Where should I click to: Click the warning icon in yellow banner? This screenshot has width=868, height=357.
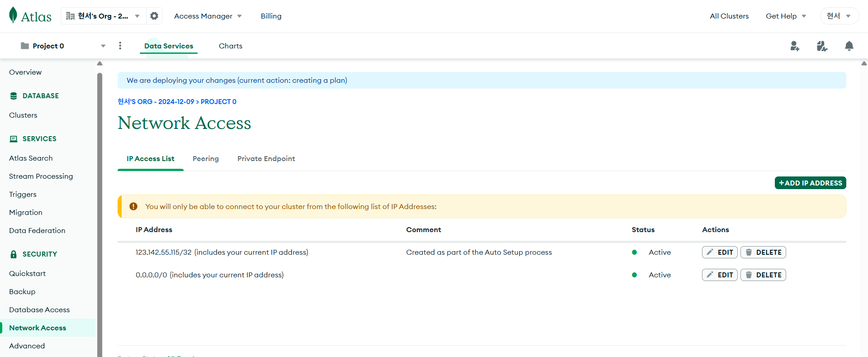(x=133, y=206)
